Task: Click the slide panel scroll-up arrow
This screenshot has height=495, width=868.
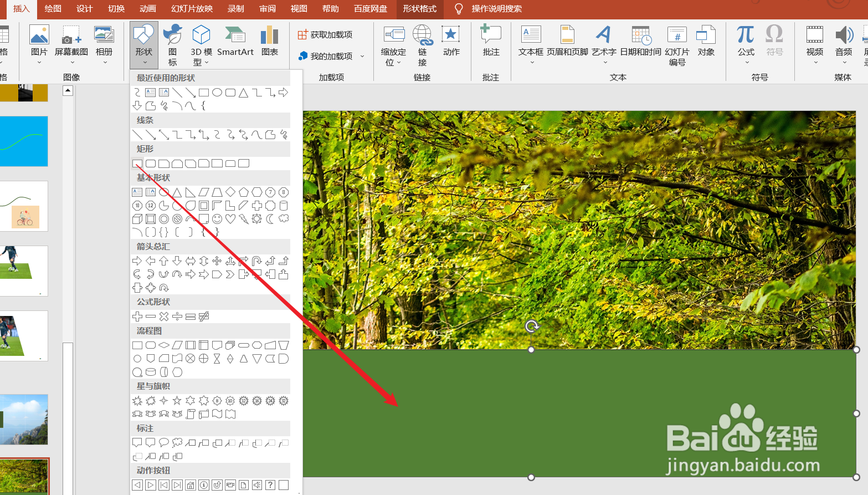Action: (68, 90)
